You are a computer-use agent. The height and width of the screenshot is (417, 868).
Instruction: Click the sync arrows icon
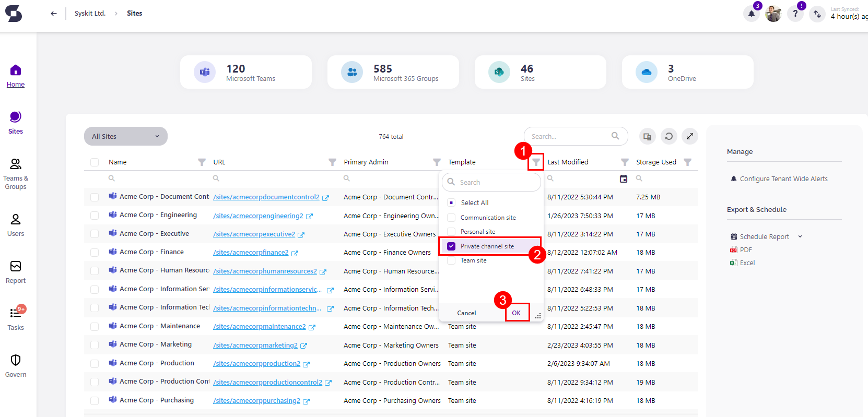click(817, 14)
